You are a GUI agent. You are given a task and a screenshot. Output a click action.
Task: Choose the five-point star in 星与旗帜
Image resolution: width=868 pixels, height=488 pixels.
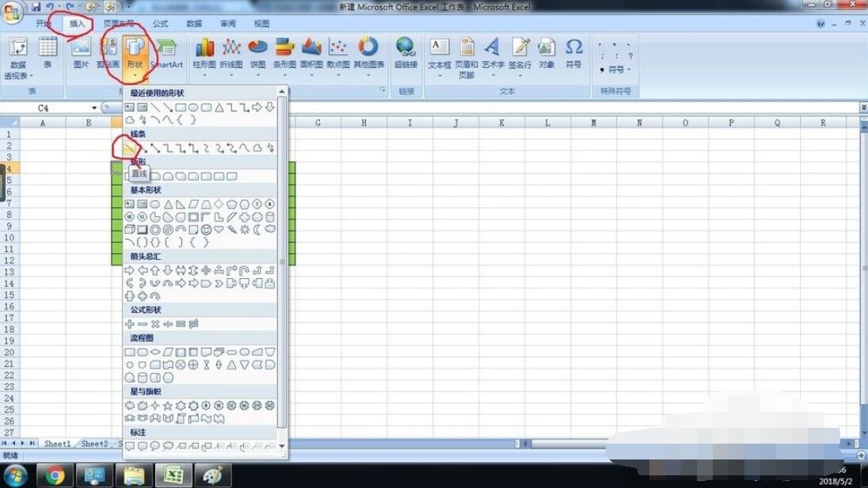(168, 406)
